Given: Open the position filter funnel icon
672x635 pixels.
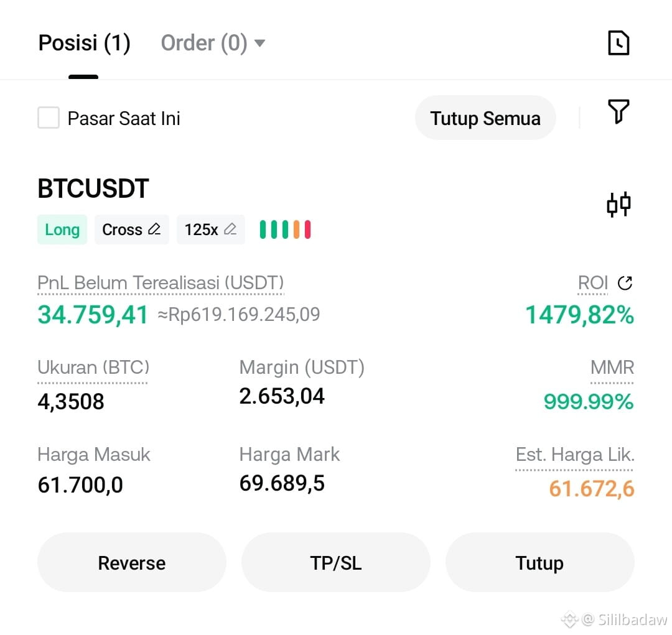Looking at the screenshot, I should click(618, 111).
